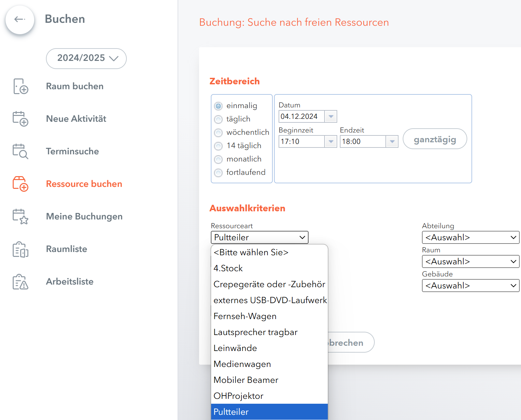Choose Fernseh-Wagen option
This screenshot has height=420, width=521.
pyautogui.click(x=269, y=316)
